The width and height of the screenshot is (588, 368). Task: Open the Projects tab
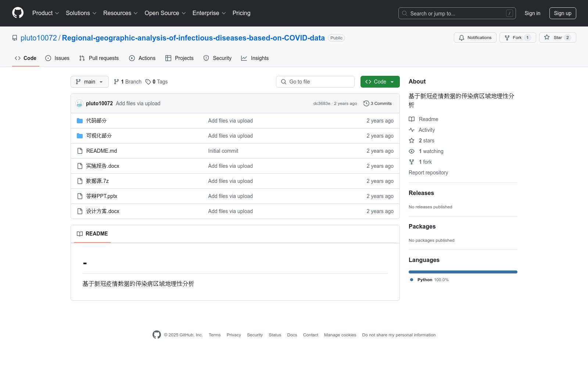click(179, 58)
